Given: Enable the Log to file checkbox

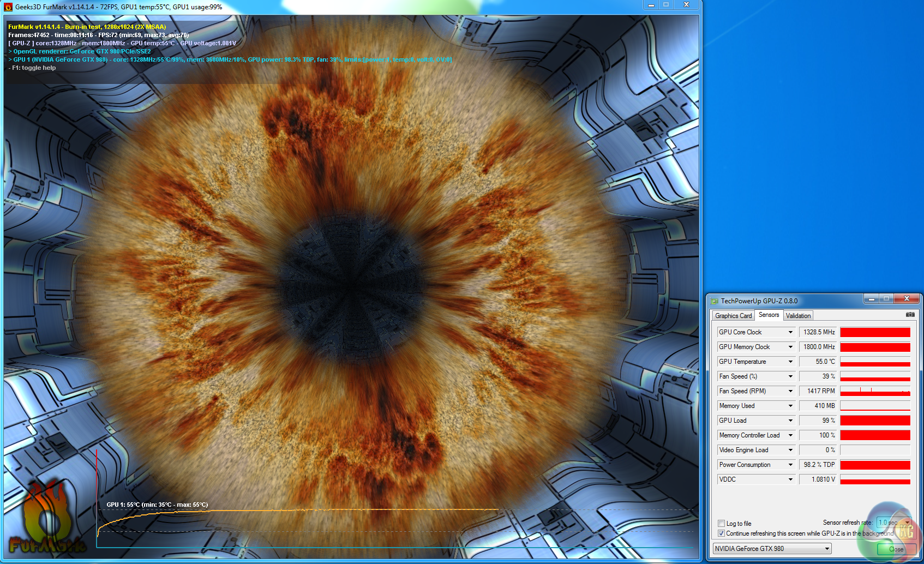Looking at the screenshot, I should click(722, 524).
